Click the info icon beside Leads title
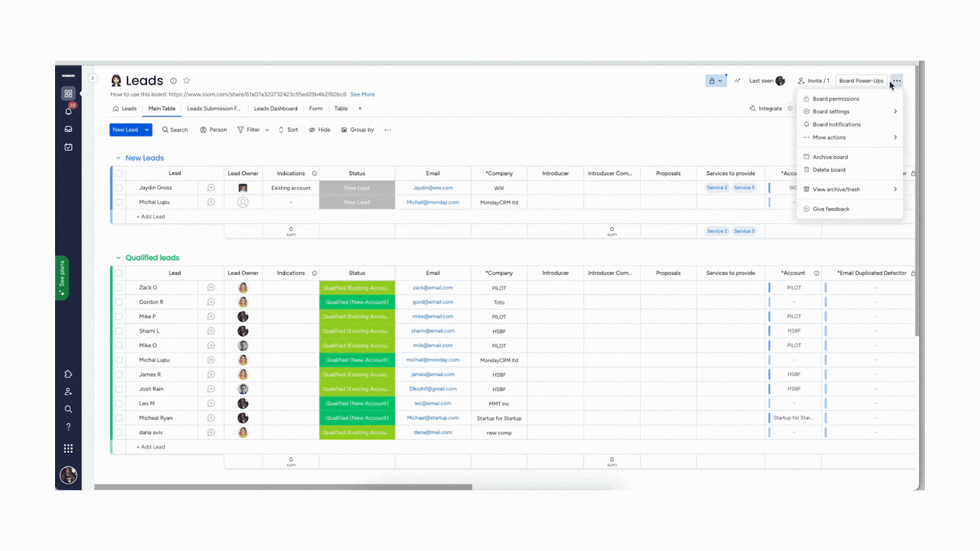This screenshot has height=551, width=980. pyautogui.click(x=173, y=81)
